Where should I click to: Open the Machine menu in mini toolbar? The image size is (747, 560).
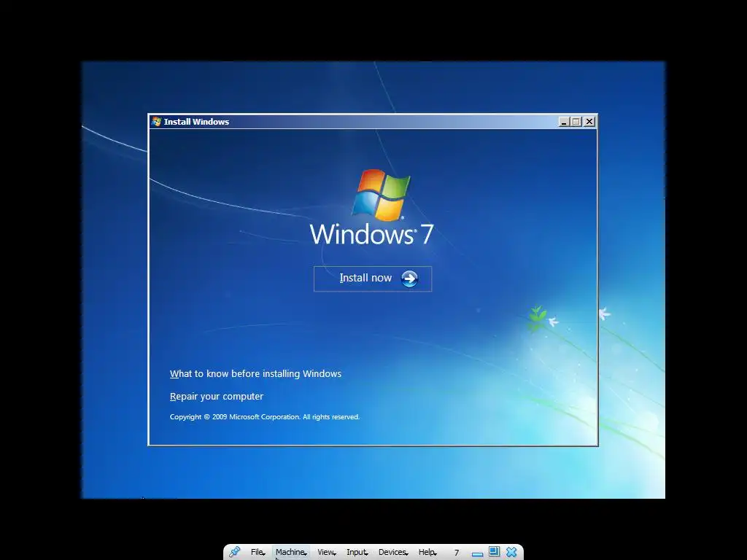291,552
